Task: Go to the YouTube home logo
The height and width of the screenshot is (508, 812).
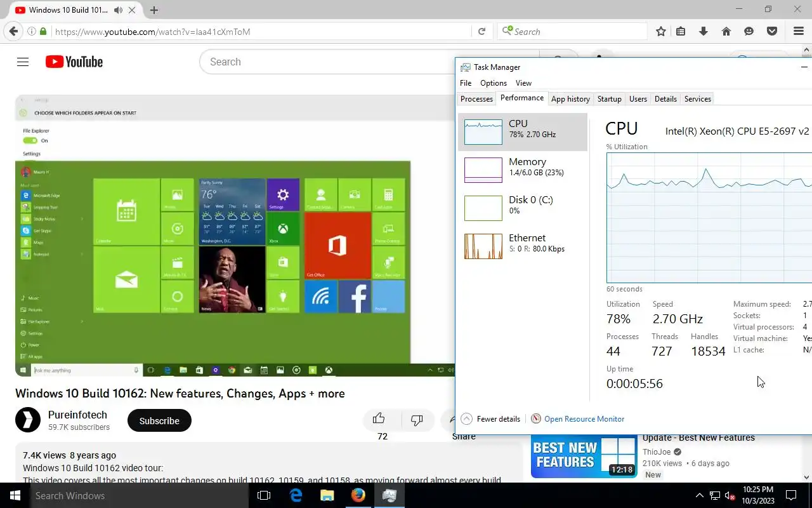Action: pyautogui.click(x=74, y=62)
